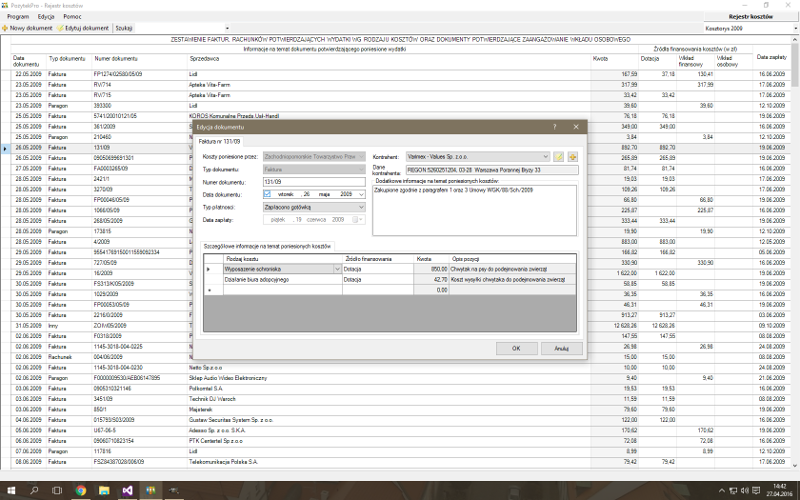Click the taskbar search magnifier icon
Image resolution: width=800 pixels, height=500 pixels.
tap(35, 491)
